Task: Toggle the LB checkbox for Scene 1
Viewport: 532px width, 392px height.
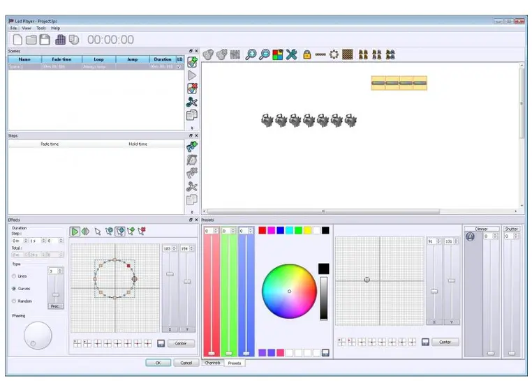Action: coord(180,67)
